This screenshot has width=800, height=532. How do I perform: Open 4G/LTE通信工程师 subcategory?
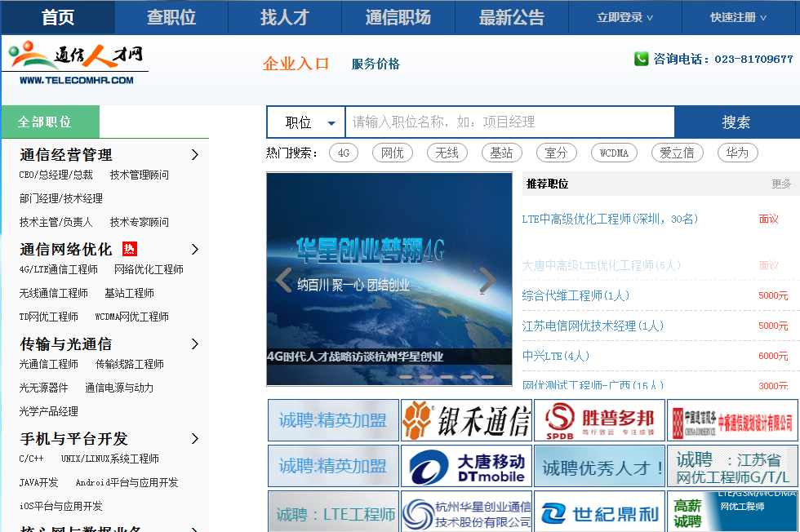58,269
